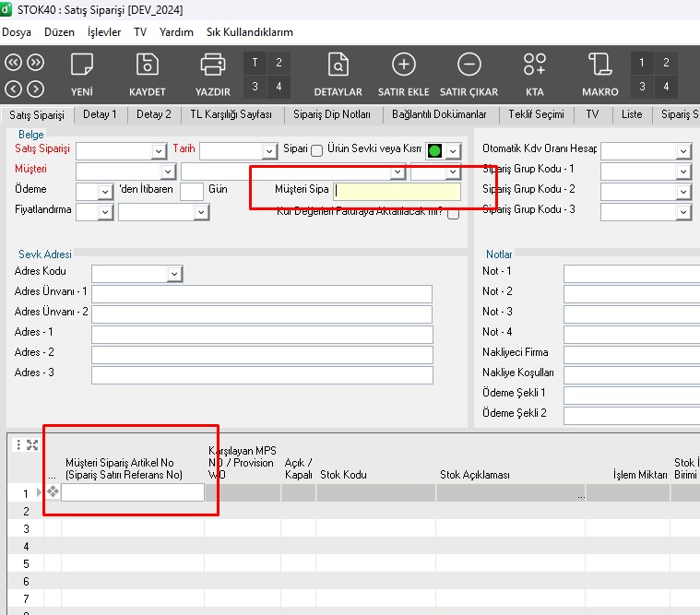This screenshot has width=700, height=615.
Task: Go to first record double-arrow icon
Action: [13, 63]
